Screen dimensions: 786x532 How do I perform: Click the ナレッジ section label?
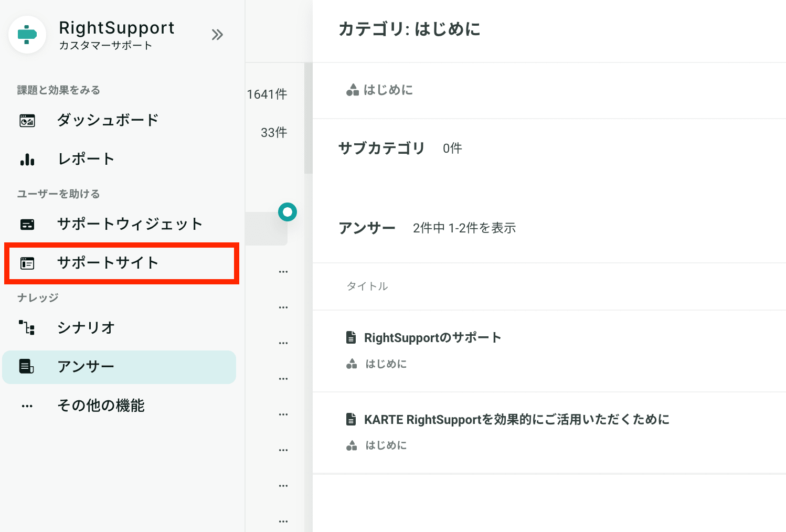(38, 298)
